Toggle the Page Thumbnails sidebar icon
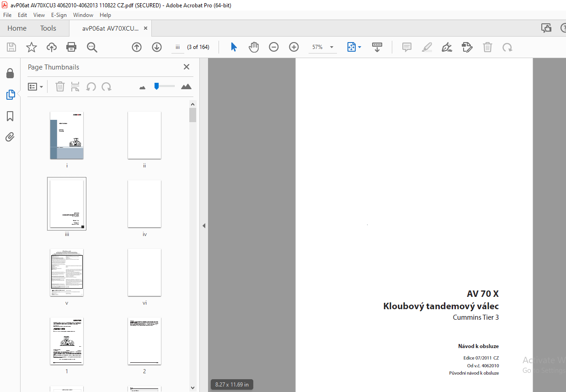This screenshot has width=566, height=392. (10, 95)
